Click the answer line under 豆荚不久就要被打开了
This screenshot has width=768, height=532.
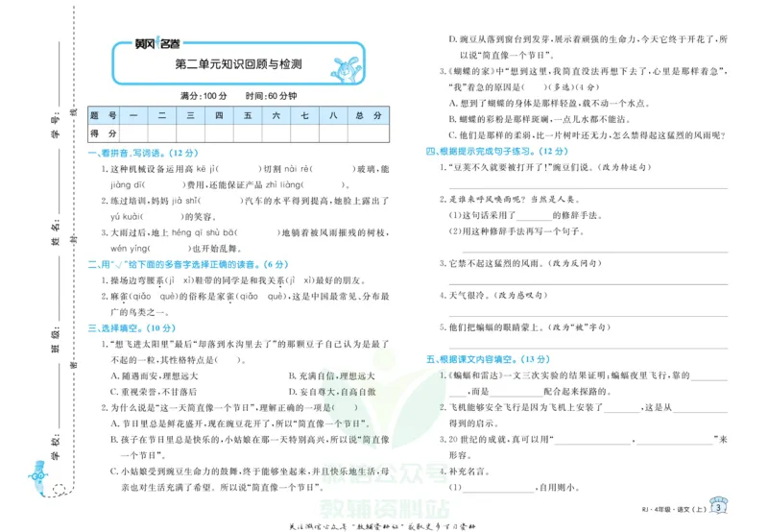[588, 185]
